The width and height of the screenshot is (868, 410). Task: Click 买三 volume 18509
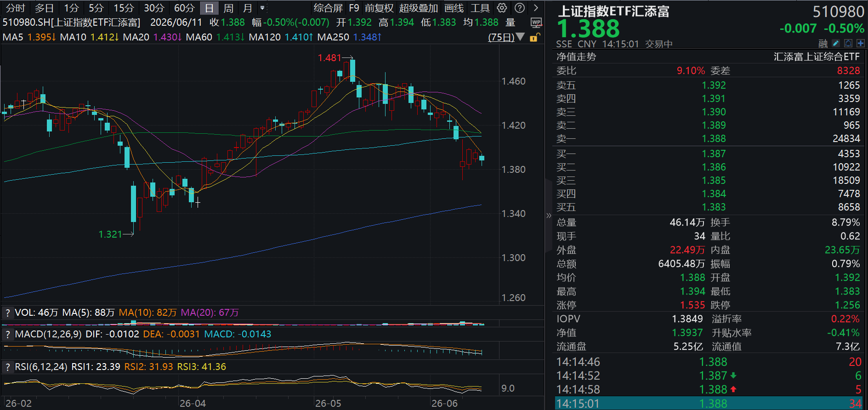(846, 180)
